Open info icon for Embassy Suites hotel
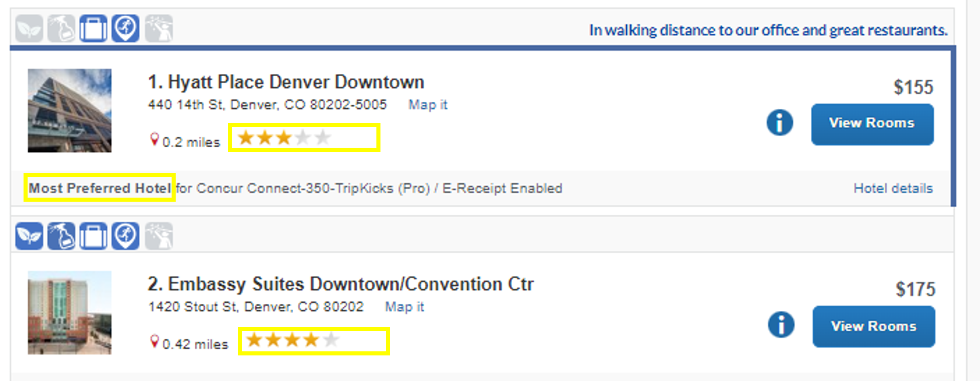This screenshot has width=980, height=381. 781,325
